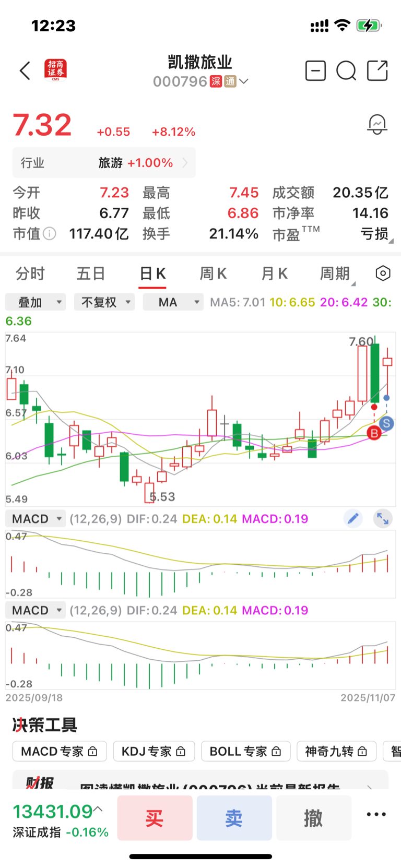Tap the 卖 sell button
401x868 pixels.
(x=234, y=818)
